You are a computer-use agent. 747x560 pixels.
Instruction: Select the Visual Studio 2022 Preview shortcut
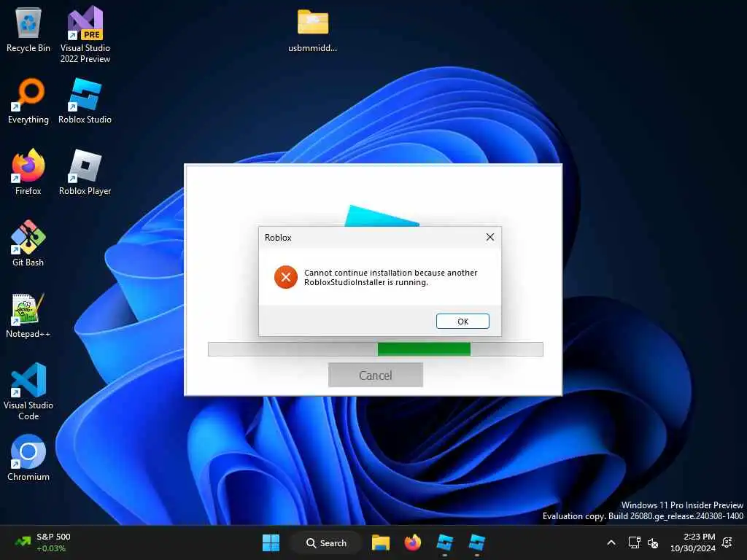click(85, 35)
